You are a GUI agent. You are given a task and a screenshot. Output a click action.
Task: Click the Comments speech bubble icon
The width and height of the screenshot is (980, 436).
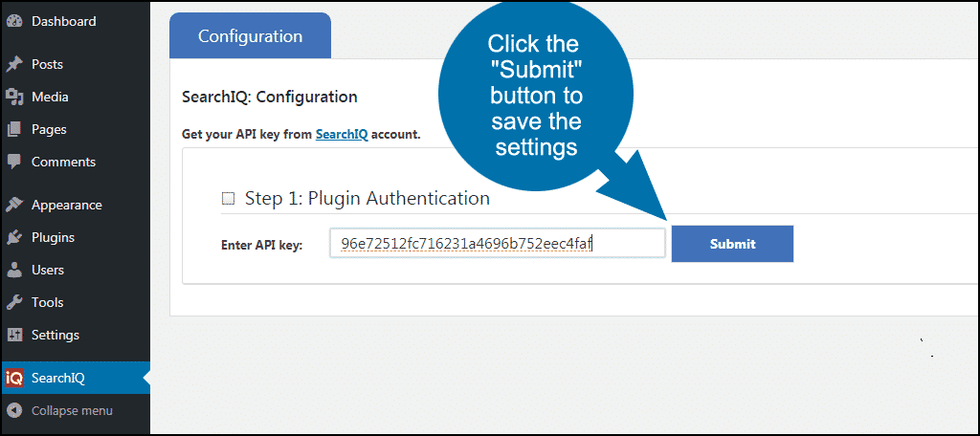pos(14,163)
